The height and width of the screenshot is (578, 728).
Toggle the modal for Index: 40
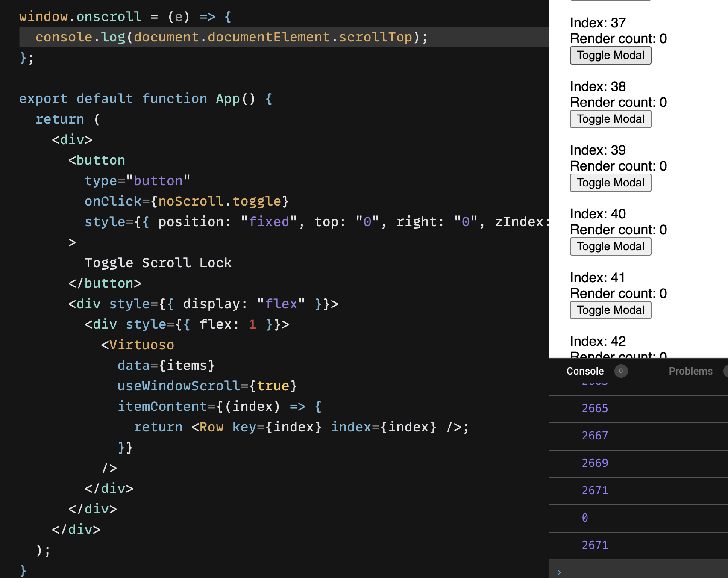coord(610,246)
